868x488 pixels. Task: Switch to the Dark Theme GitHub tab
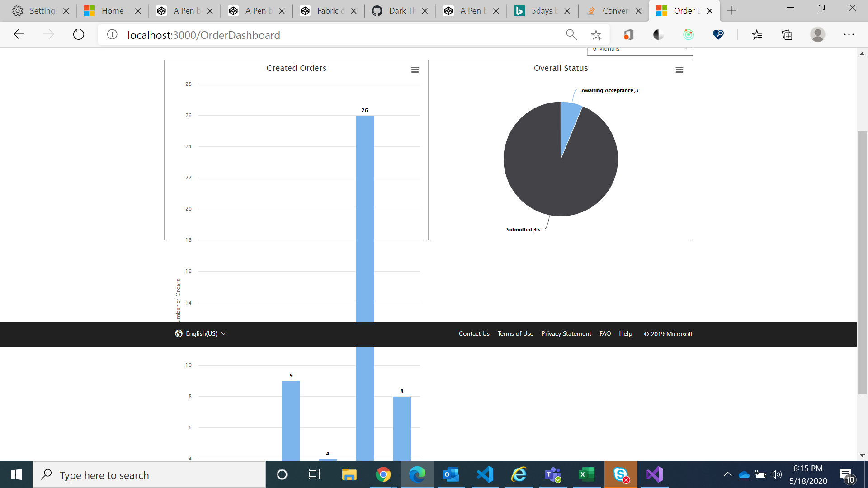tap(401, 10)
